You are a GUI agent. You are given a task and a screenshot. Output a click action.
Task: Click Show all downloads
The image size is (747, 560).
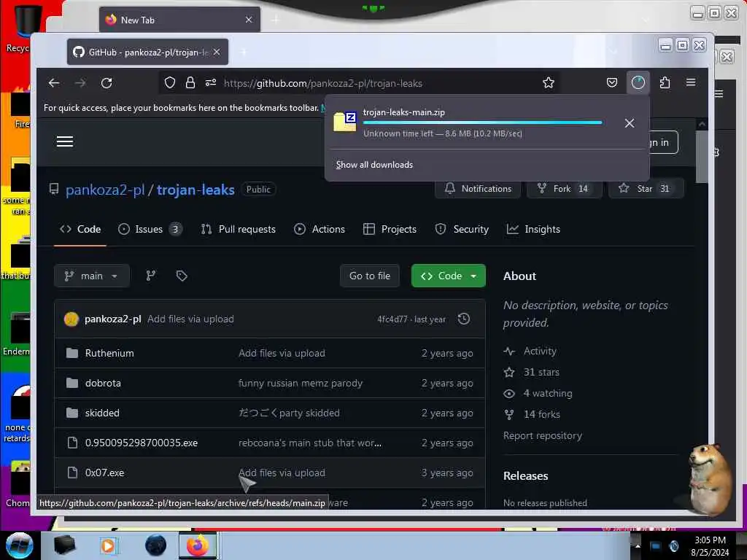(374, 165)
